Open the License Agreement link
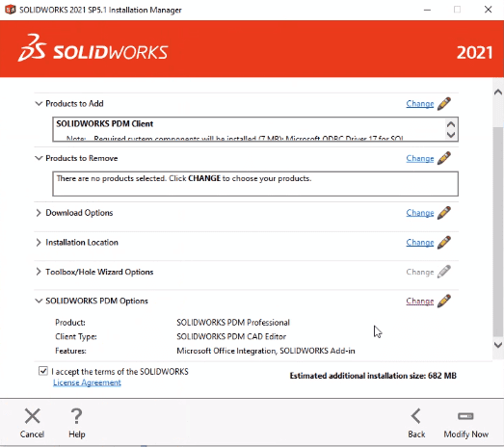Image resolution: width=504 pixels, height=447 pixels. click(87, 382)
